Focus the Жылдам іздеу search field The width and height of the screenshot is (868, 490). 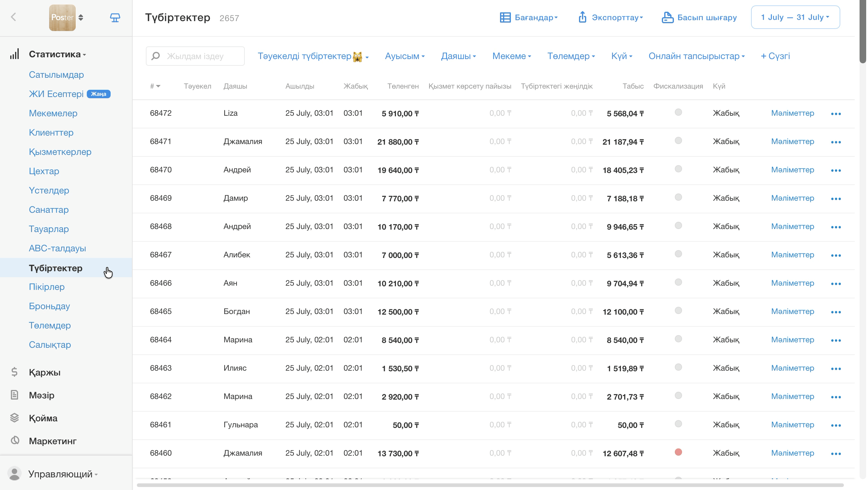point(195,56)
